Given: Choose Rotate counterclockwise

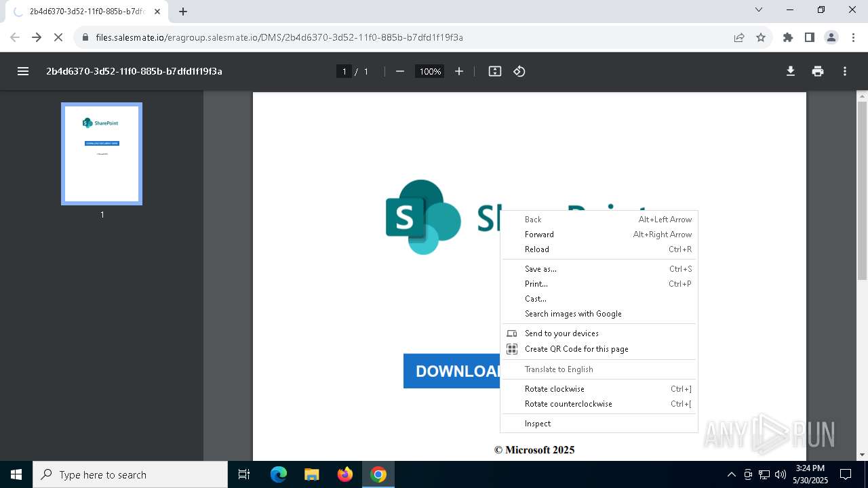Looking at the screenshot, I should (x=599, y=404).
